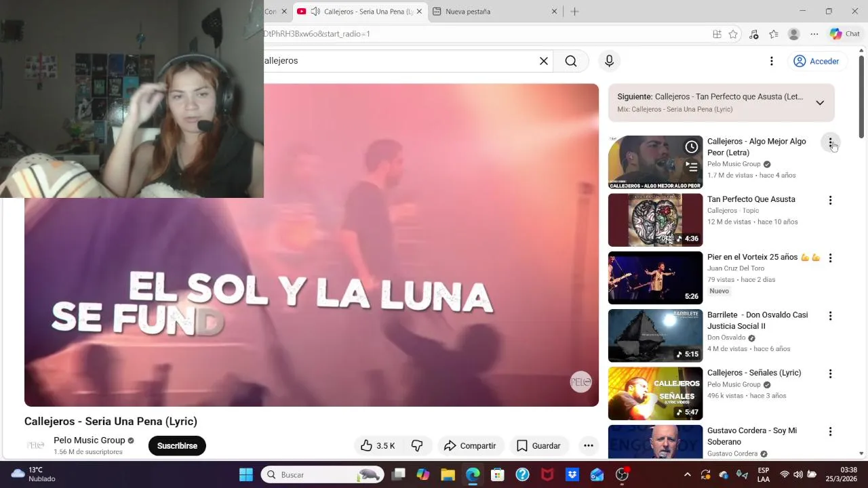Open Microsoft Store in the taskbar

pyautogui.click(x=498, y=474)
